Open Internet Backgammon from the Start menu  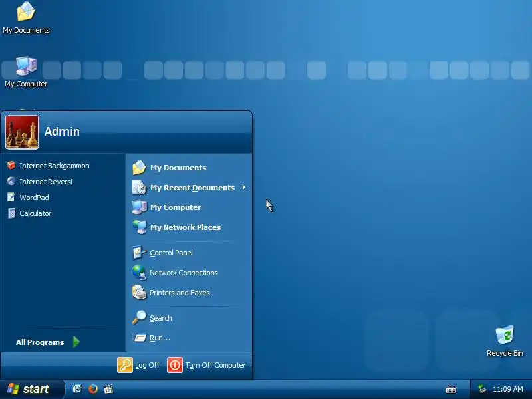point(63,166)
